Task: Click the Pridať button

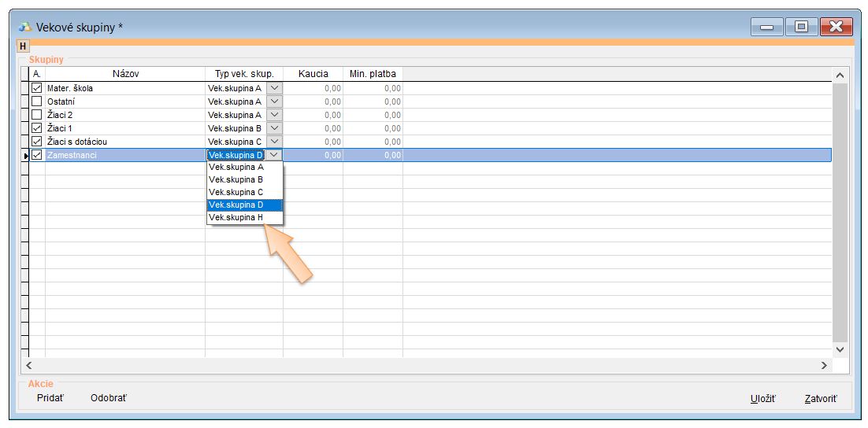Action: coord(50,398)
